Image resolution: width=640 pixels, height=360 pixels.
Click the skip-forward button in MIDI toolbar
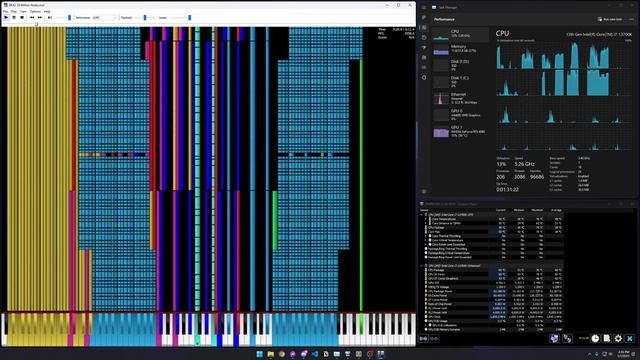tap(49, 18)
